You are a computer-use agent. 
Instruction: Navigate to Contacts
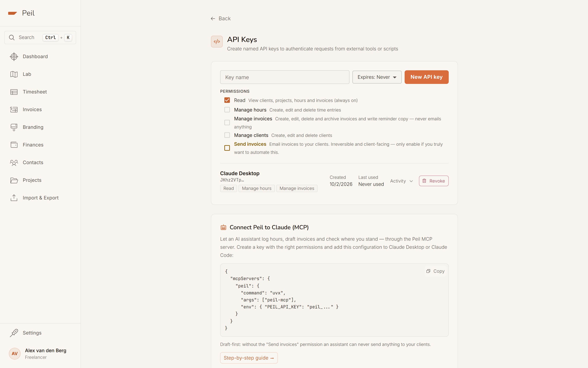[x=33, y=163]
